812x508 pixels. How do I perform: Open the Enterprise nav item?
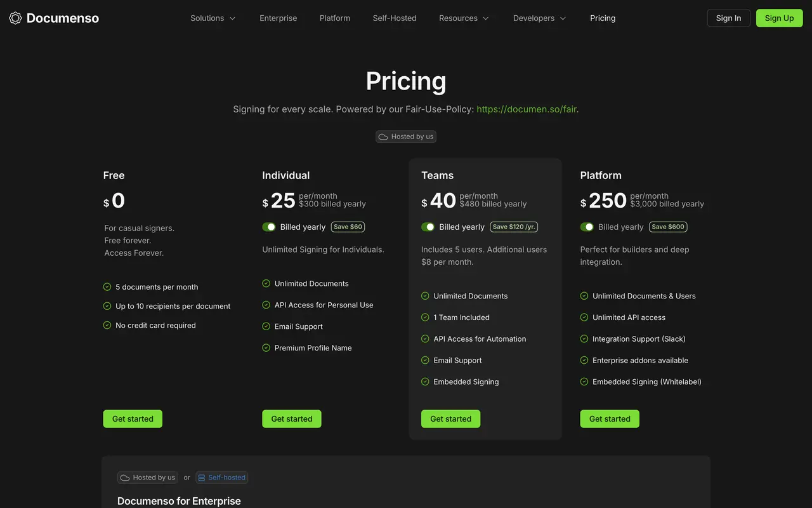pyautogui.click(x=278, y=18)
